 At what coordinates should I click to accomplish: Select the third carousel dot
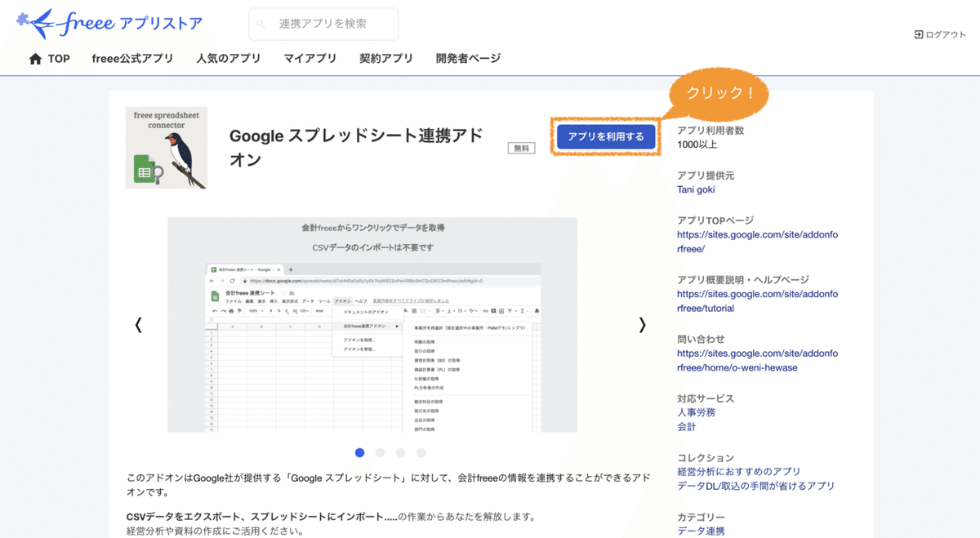coord(401,452)
